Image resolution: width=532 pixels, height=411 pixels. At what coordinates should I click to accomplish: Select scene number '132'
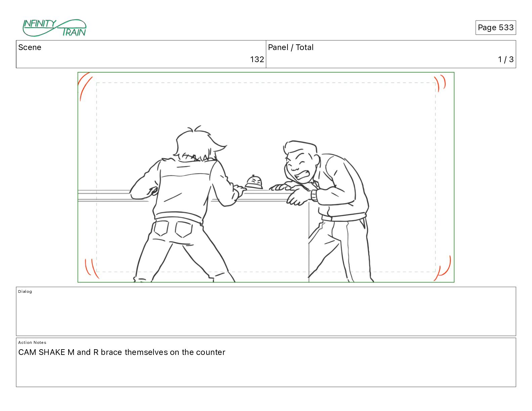[257, 59]
